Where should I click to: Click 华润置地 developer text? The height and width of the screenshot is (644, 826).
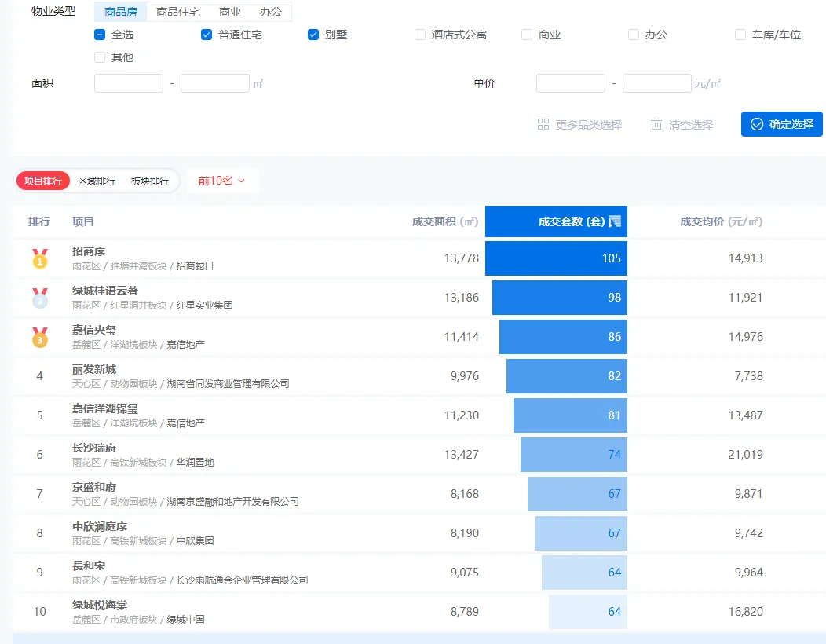click(x=195, y=462)
